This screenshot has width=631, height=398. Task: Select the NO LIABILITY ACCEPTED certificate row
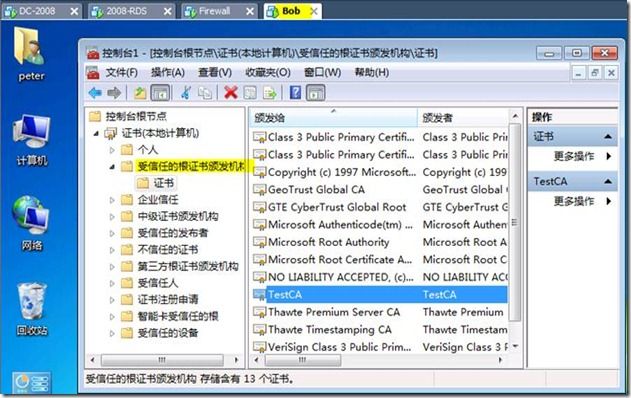click(x=379, y=277)
